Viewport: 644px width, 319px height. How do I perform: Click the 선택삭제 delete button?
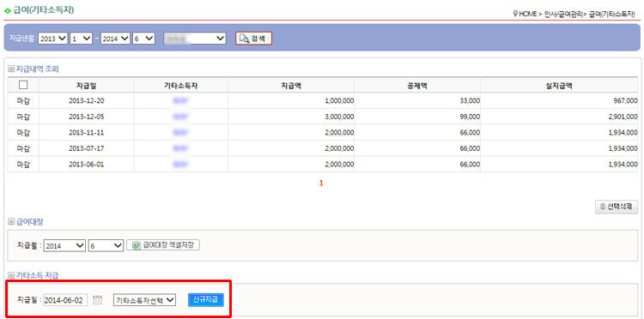(x=617, y=207)
